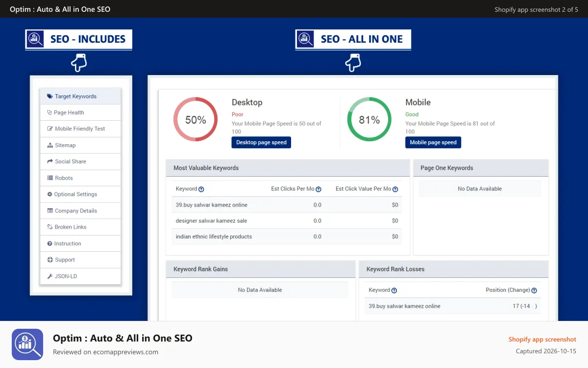Viewport: 588px width, 368px height.
Task: Click the wrench icon beside JSON-LD
Action: tap(50, 277)
